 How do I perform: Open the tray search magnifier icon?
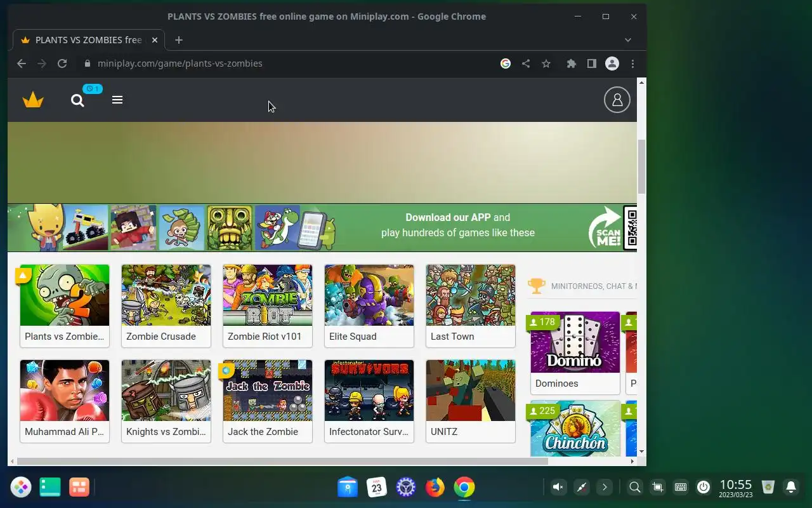point(634,487)
